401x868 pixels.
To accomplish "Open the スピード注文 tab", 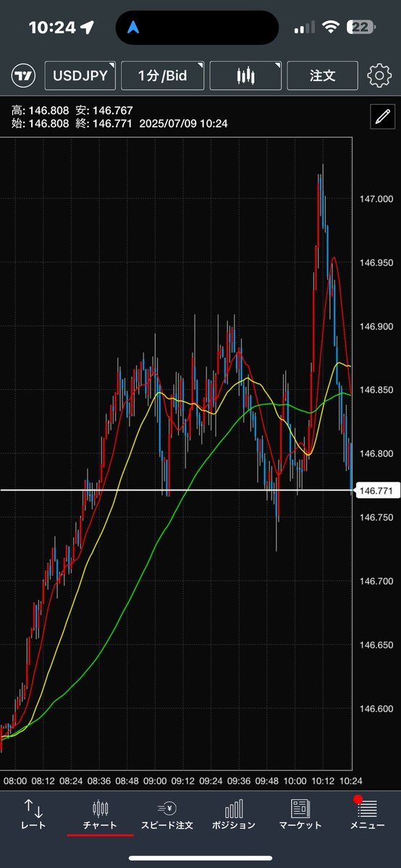I will tap(167, 814).
